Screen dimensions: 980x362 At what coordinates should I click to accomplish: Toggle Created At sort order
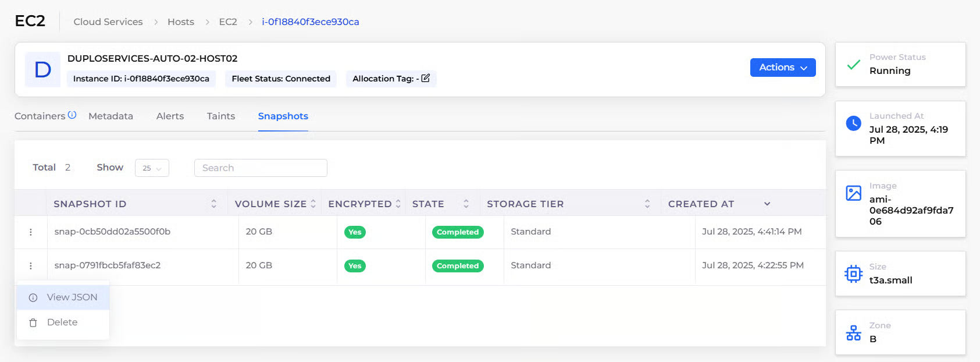[767, 204]
